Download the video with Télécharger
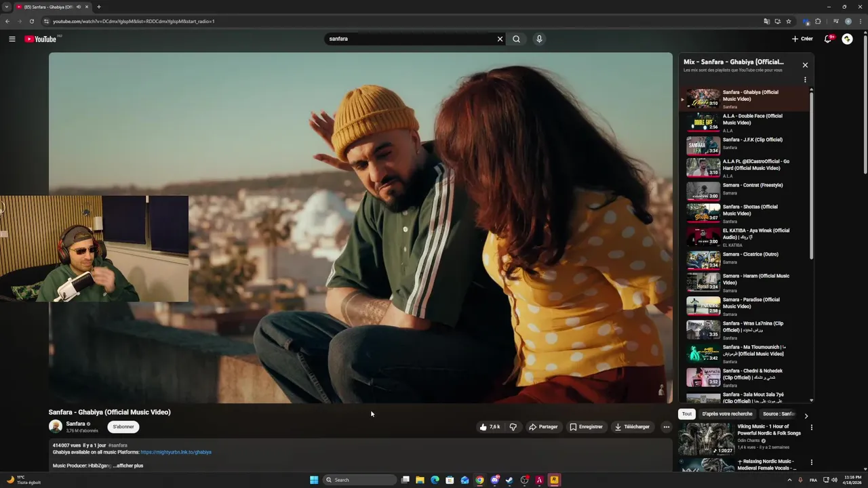The width and height of the screenshot is (868, 488). pos(632,427)
